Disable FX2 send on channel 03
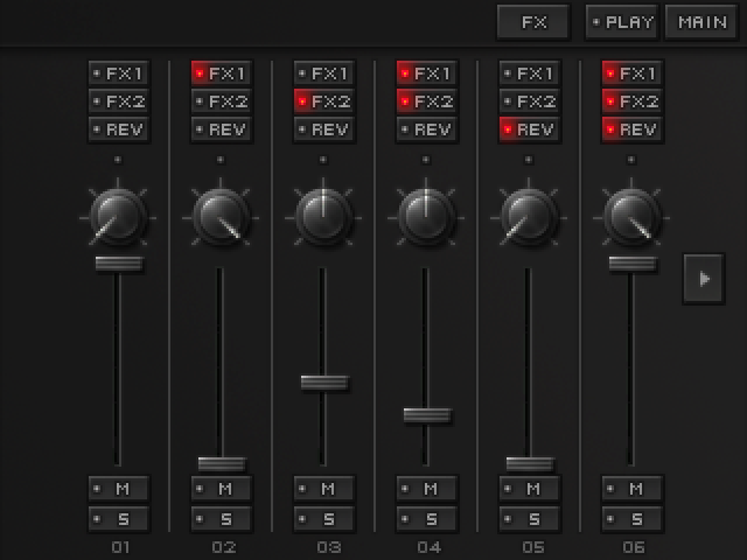The image size is (747, 560). (x=324, y=101)
